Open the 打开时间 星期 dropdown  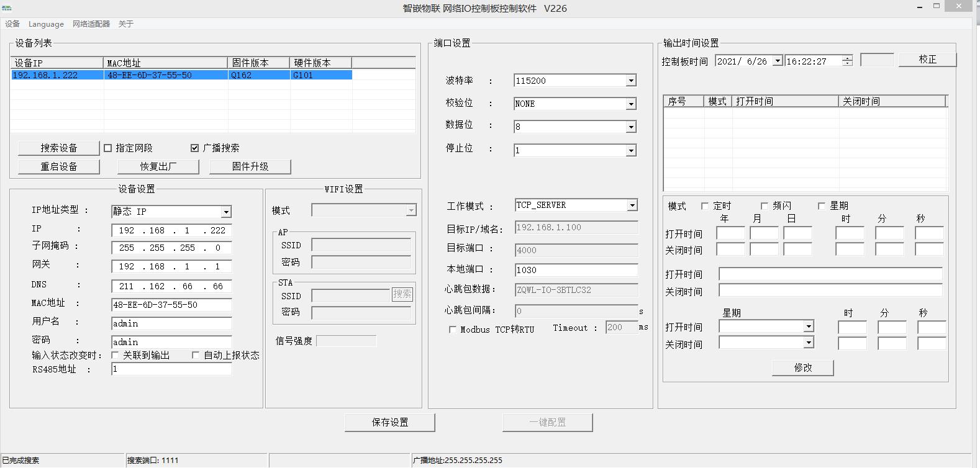(808, 326)
